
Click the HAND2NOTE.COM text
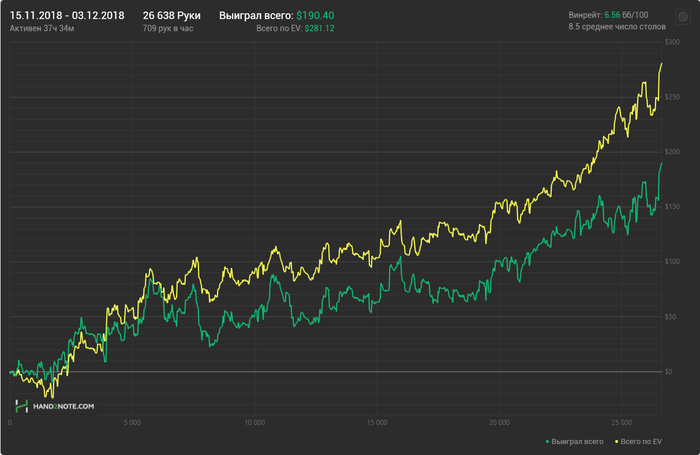click(x=63, y=406)
